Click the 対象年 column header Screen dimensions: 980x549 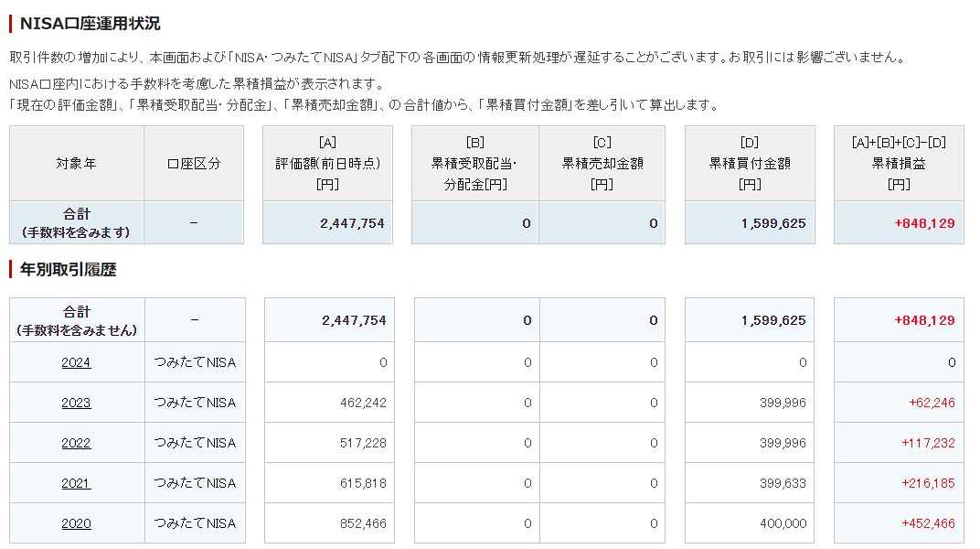[76, 164]
